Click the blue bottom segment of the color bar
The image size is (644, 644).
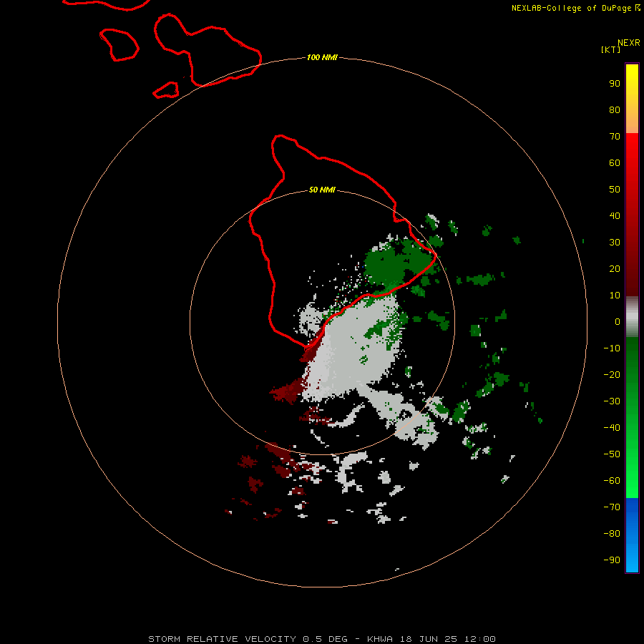(x=632, y=535)
